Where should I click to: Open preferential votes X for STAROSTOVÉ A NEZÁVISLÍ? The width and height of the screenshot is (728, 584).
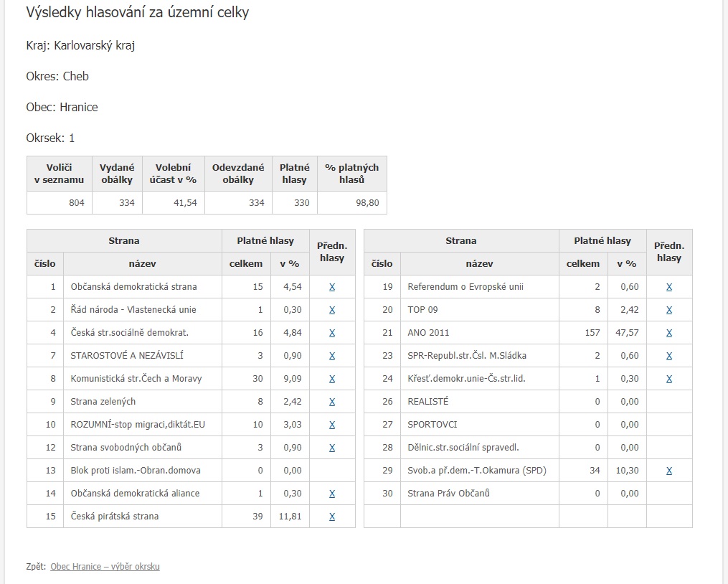pyautogui.click(x=332, y=356)
